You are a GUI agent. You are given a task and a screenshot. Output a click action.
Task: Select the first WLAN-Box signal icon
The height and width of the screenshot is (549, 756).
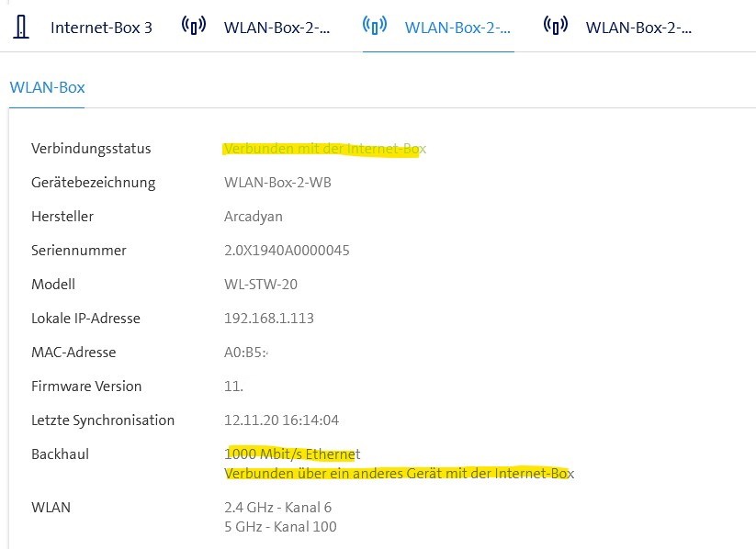coord(190,27)
